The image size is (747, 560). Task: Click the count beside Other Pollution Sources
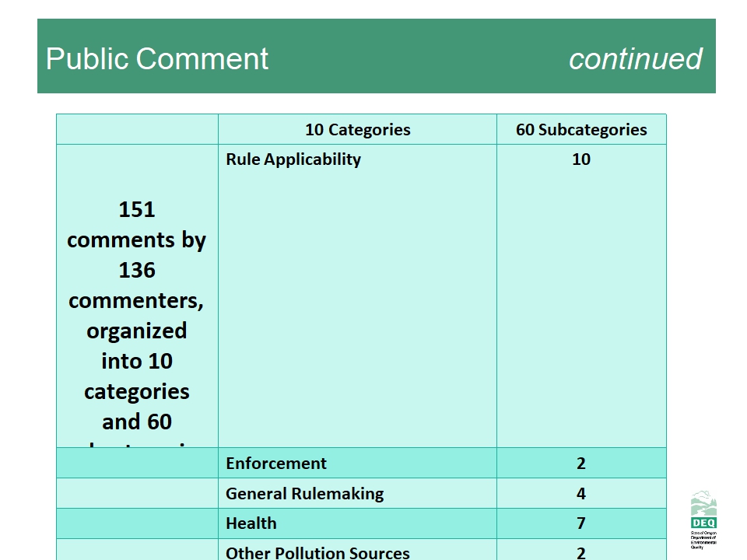click(581, 551)
